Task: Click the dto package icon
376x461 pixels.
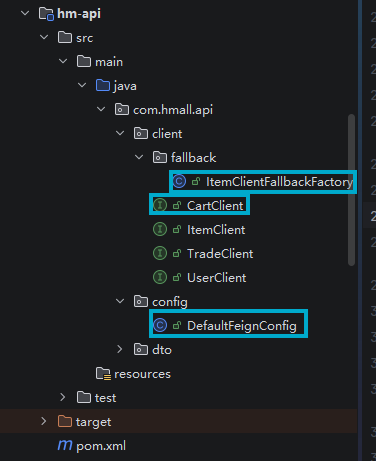Action: (x=141, y=349)
